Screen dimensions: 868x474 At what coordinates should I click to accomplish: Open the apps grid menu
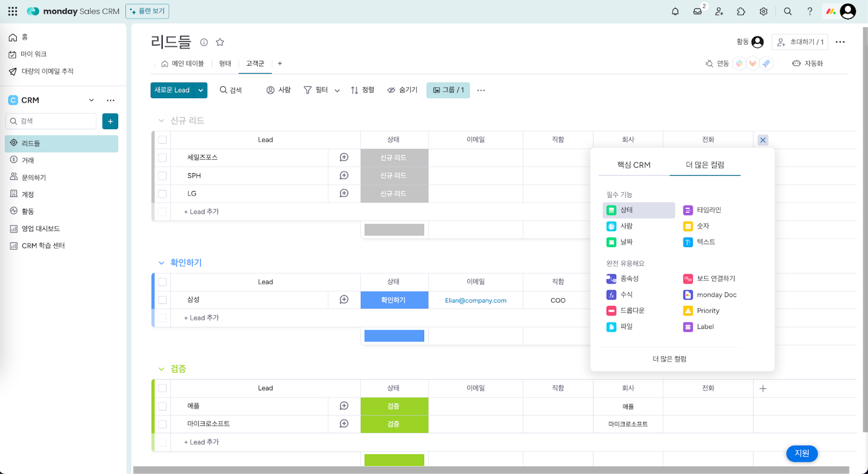tap(13, 11)
